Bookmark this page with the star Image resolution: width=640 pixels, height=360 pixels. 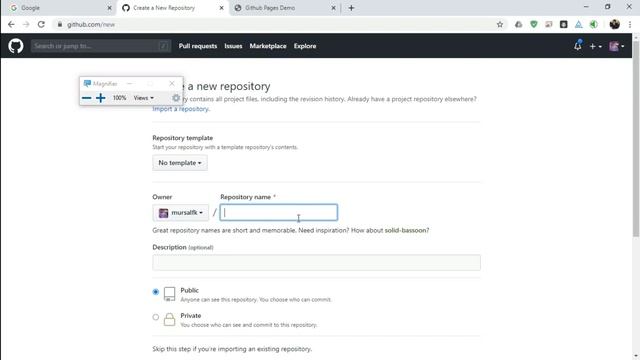coord(500,24)
